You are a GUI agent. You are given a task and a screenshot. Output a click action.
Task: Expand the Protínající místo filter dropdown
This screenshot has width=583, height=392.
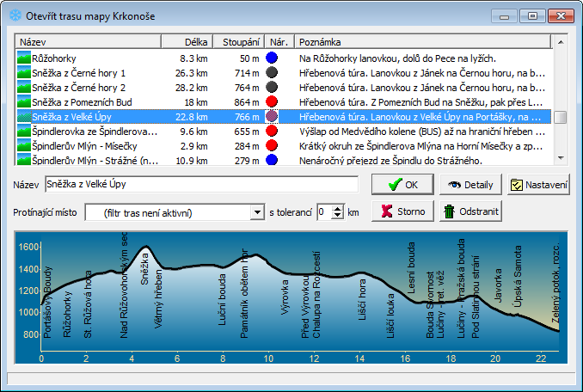point(257,212)
